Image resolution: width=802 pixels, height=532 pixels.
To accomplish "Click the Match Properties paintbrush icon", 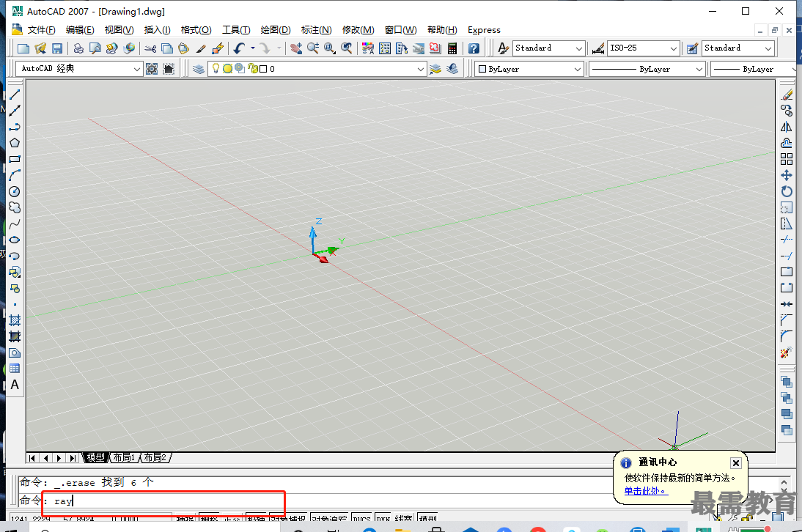I will tap(201, 48).
